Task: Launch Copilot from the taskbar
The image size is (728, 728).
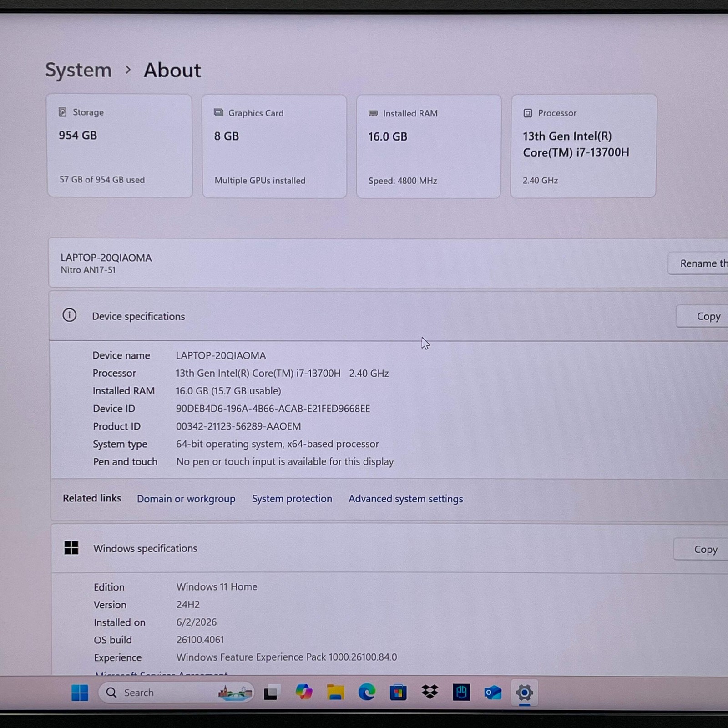Action: (303, 693)
